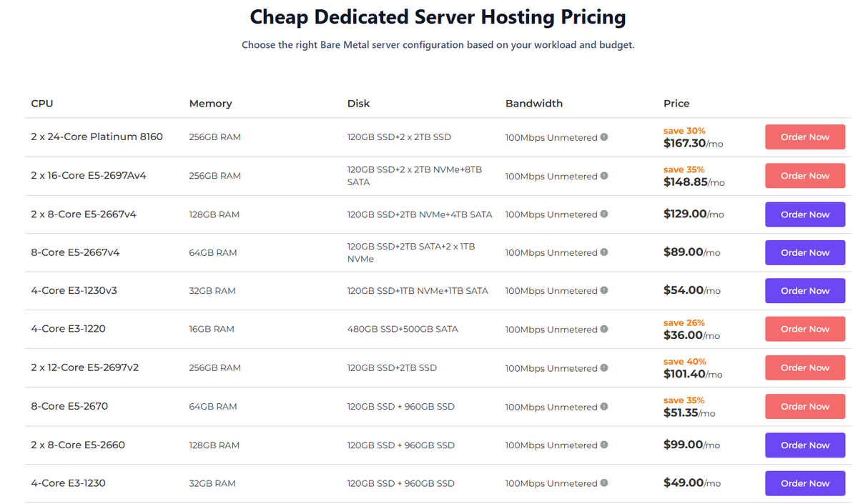Image resolution: width=858 pixels, height=504 pixels.
Task: Select the '2 x 16-Core E5-2697Av4' CPU text
Action: (89, 175)
